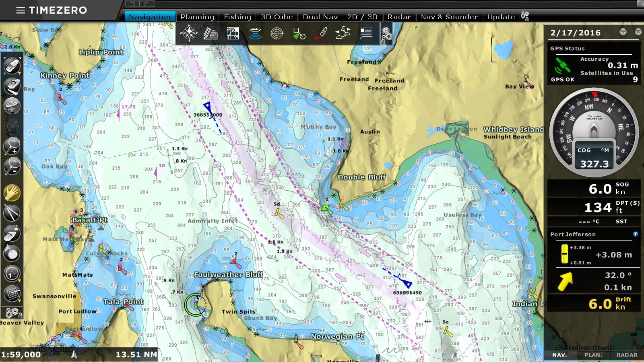644x362 pixels.
Task: Click the yellow tide level gauge
Action: 564,255
